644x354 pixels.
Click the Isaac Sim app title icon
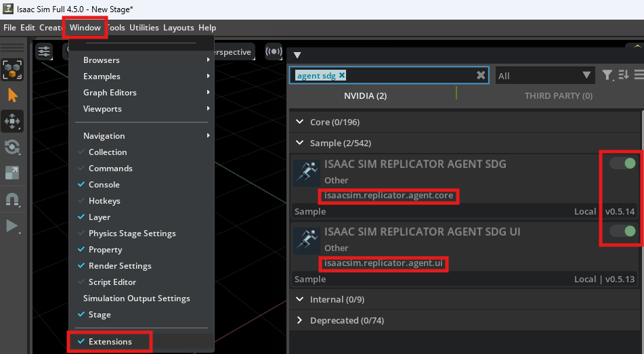[x=8, y=8]
